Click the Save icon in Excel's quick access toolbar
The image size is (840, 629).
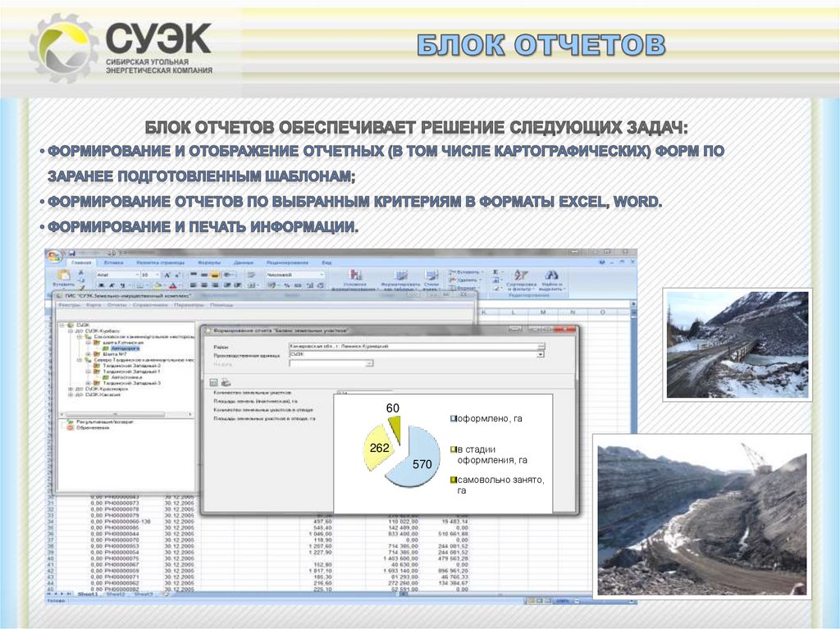click(72, 253)
